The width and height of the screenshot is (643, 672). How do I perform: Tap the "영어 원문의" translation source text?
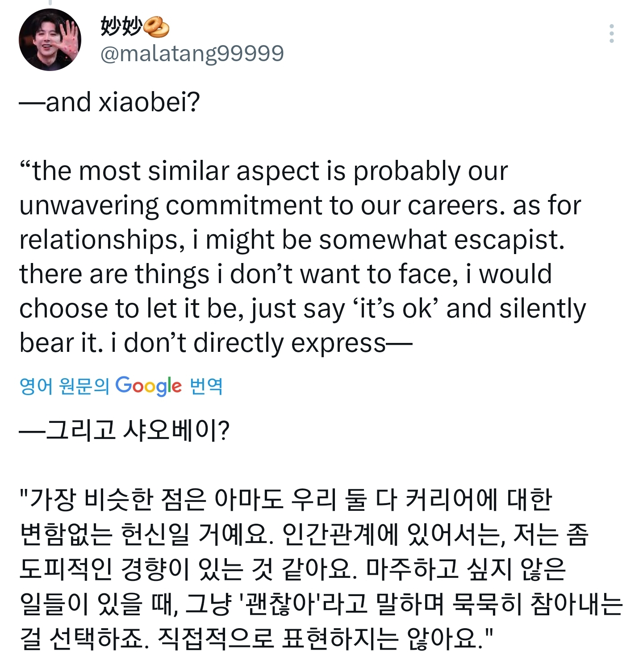pyautogui.click(x=64, y=386)
